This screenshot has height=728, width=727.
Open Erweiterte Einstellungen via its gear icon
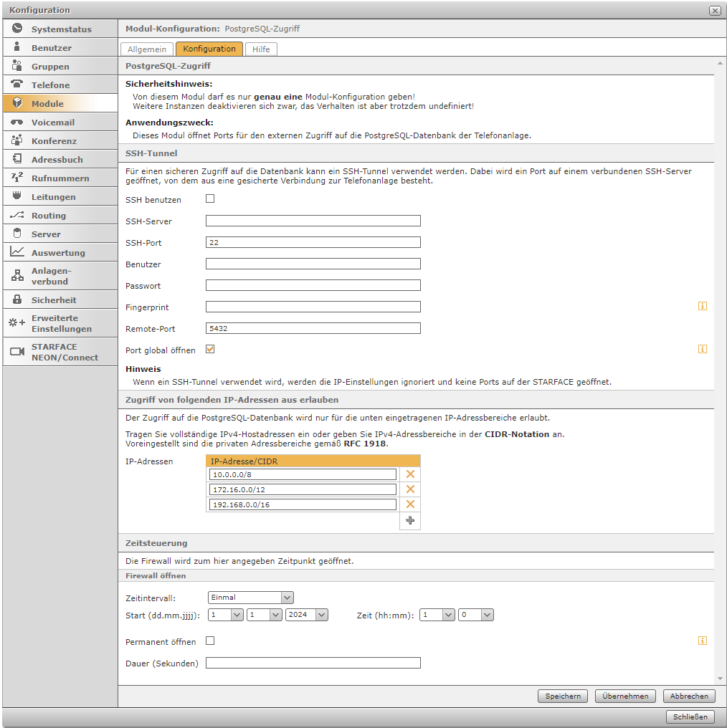pyautogui.click(x=17, y=322)
